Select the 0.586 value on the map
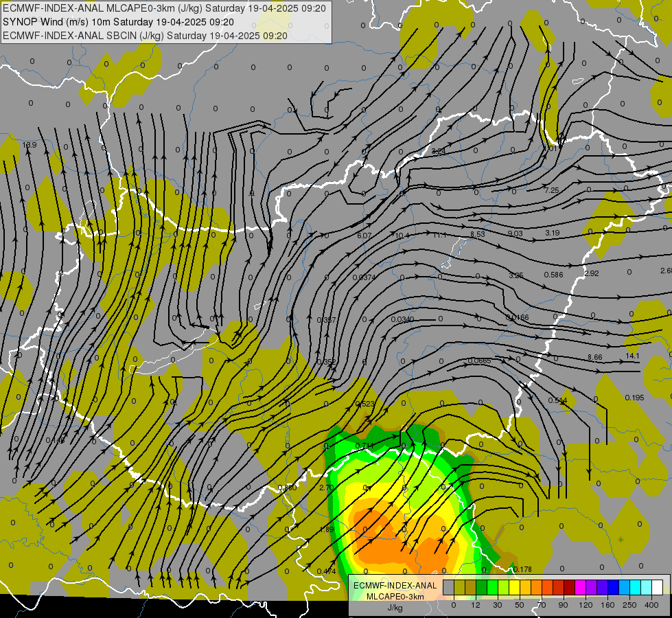 [554, 275]
